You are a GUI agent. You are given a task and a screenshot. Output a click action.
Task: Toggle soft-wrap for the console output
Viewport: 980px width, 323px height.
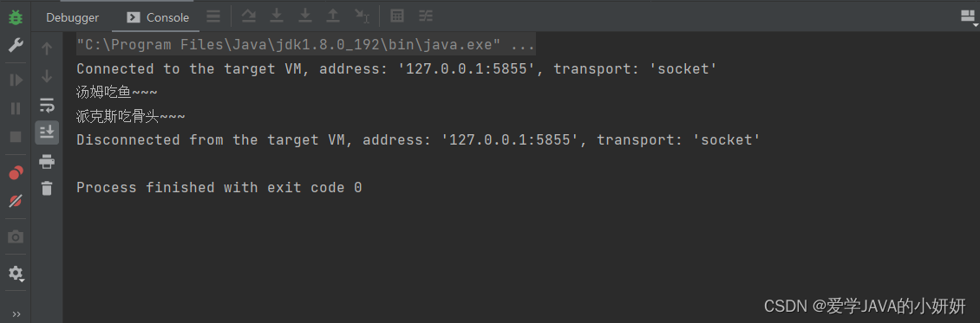click(47, 105)
